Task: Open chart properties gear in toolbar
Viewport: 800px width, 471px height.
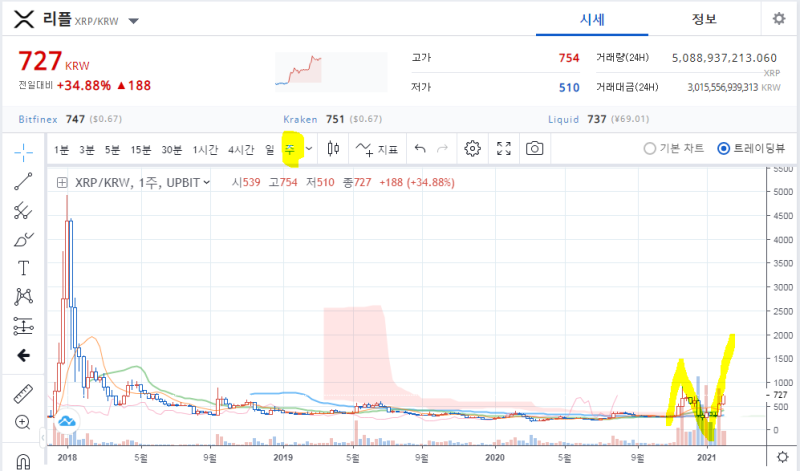Action: (x=472, y=148)
